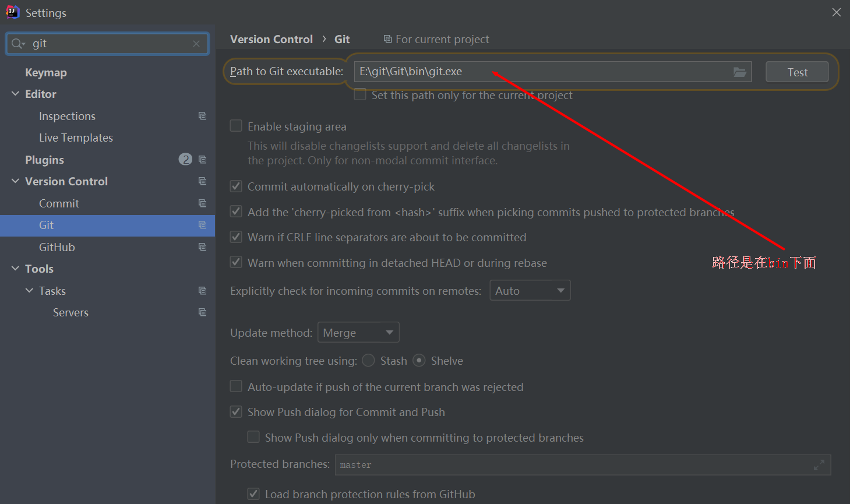
Task: Click the IntelliJ logo in the title bar
Action: coord(12,12)
